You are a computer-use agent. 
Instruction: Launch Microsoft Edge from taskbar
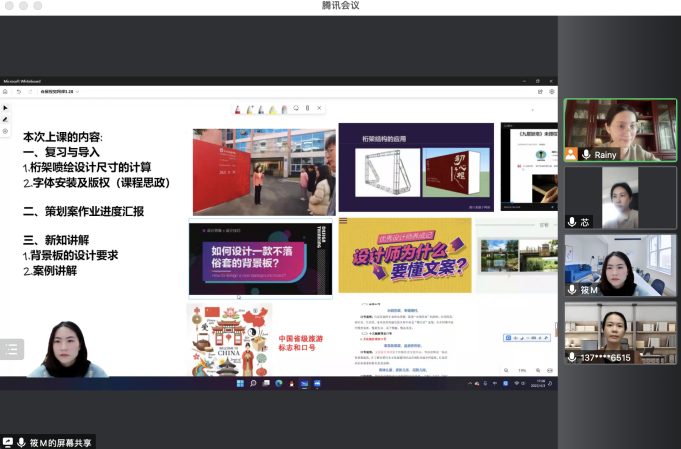[x=279, y=383]
